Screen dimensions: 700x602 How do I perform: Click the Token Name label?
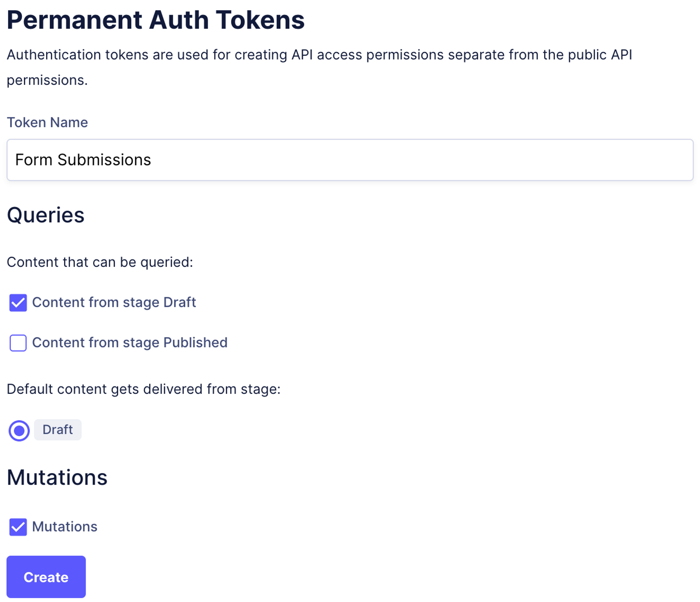47,122
